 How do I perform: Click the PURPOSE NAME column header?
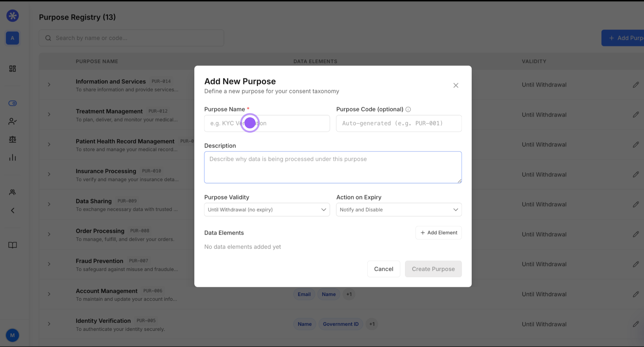tap(97, 62)
